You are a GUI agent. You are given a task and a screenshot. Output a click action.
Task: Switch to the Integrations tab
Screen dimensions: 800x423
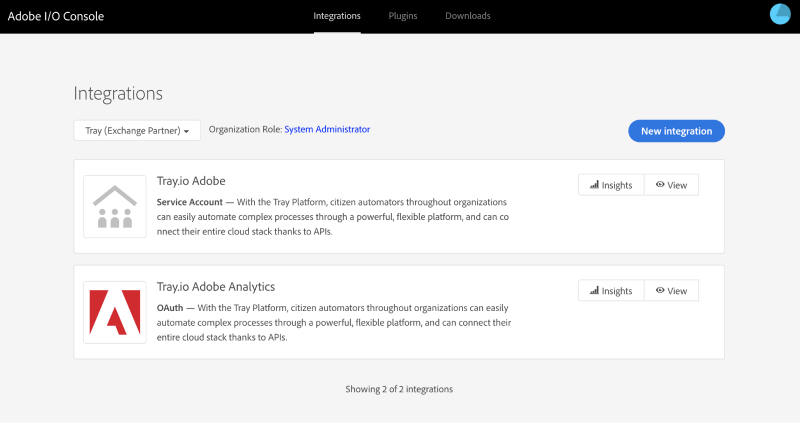pos(337,16)
